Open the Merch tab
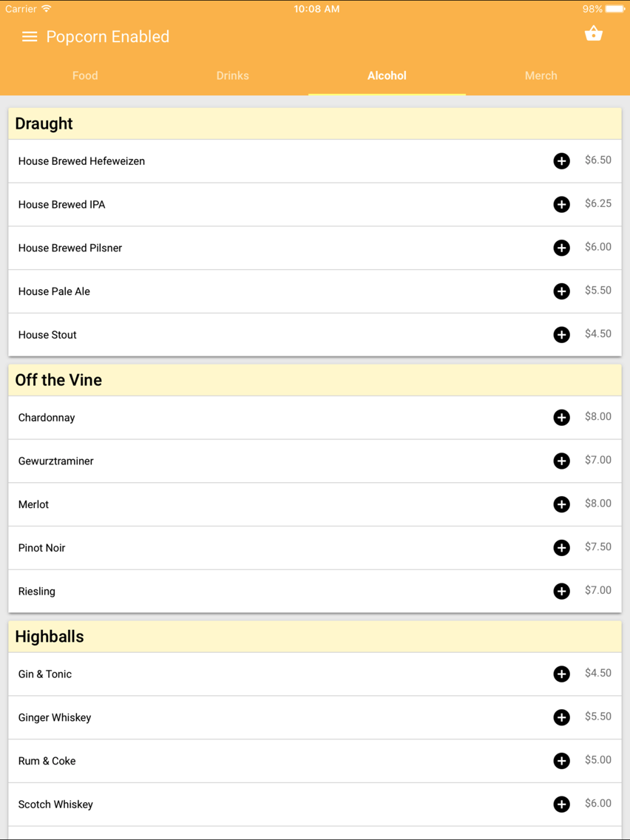The image size is (630, 840). [x=541, y=75]
